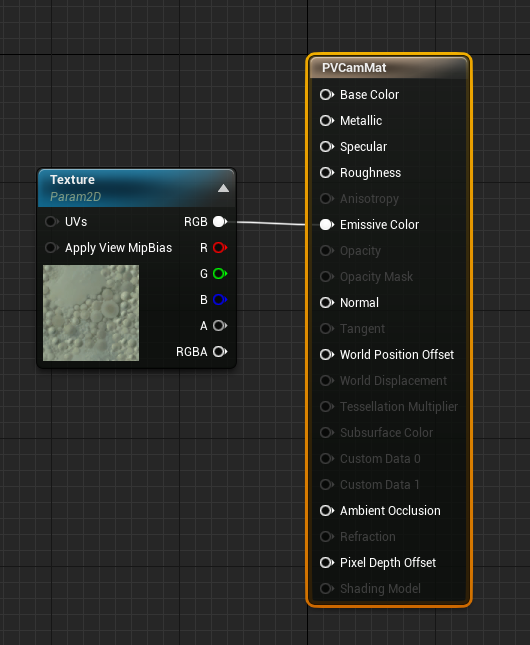The height and width of the screenshot is (645, 530).
Task: Click the Tangent input pin
Action: click(327, 329)
